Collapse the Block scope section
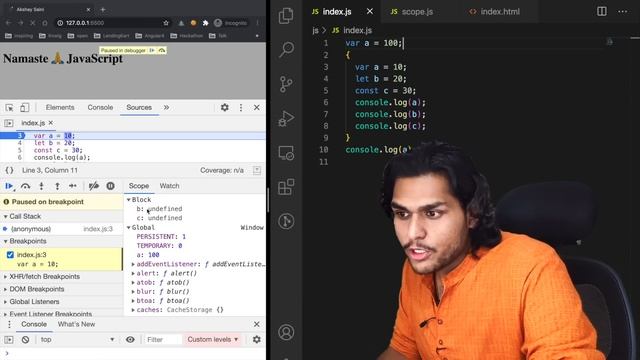This screenshot has width=640, height=360. (129, 200)
